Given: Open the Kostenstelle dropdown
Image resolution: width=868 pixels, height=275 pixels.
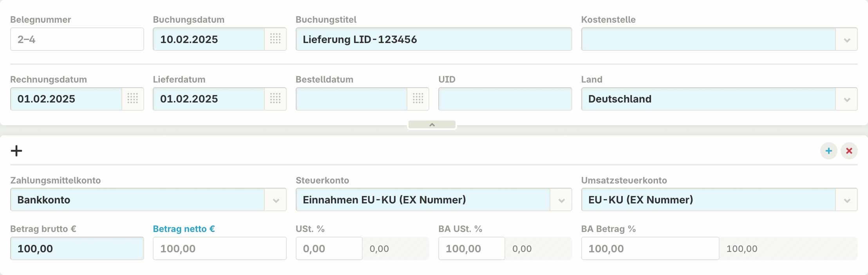Looking at the screenshot, I should pos(847,39).
